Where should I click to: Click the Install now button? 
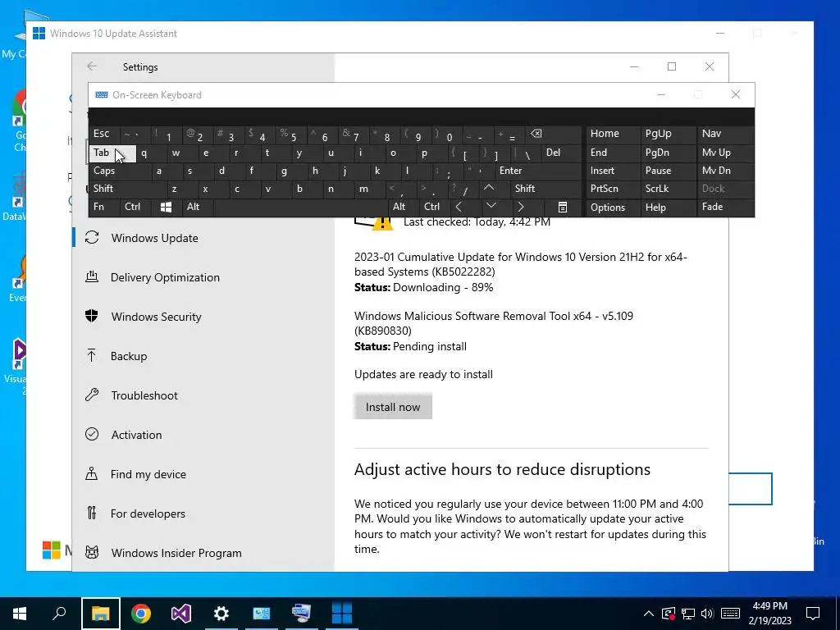(x=393, y=407)
